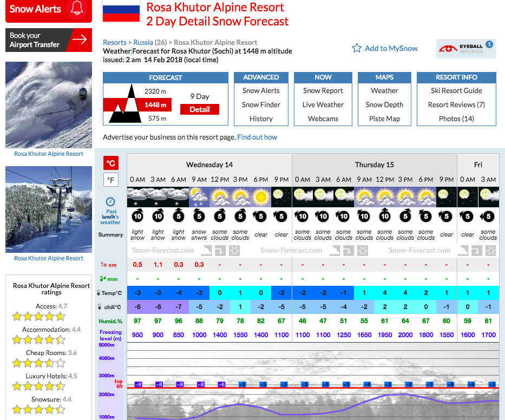505x420 pixels.
Task: Open the chairlift photo thumbnail
Action: pyautogui.click(x=49, y=209)
